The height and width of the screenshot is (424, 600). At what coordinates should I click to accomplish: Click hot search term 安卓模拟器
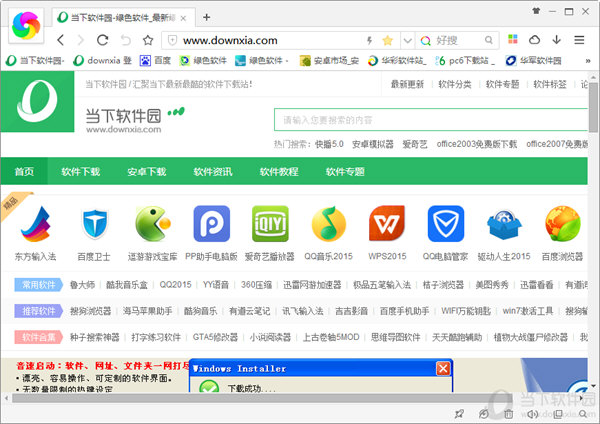[373, 144]
